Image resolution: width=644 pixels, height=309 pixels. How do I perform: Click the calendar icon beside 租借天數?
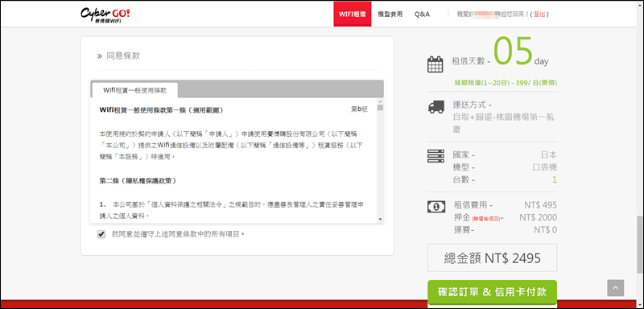pyautogui.click(x=435, y=64)
